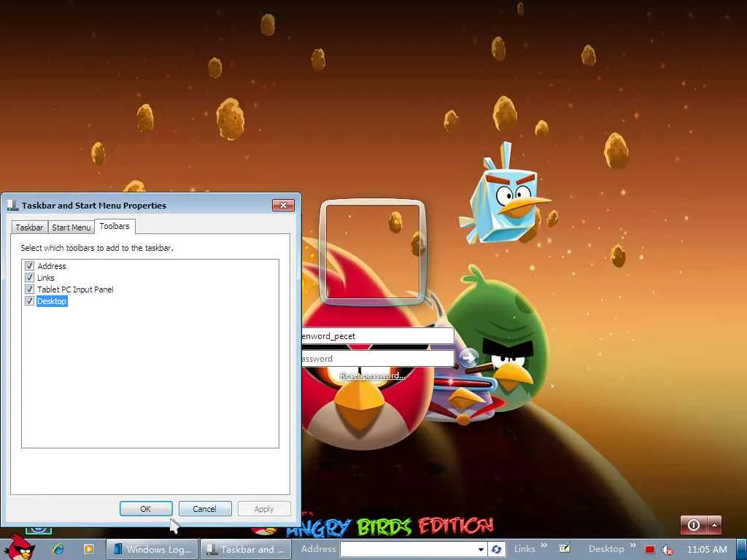Click the user account picture frame
Screen dimensions: 747x560
click(x=373, y=252)
